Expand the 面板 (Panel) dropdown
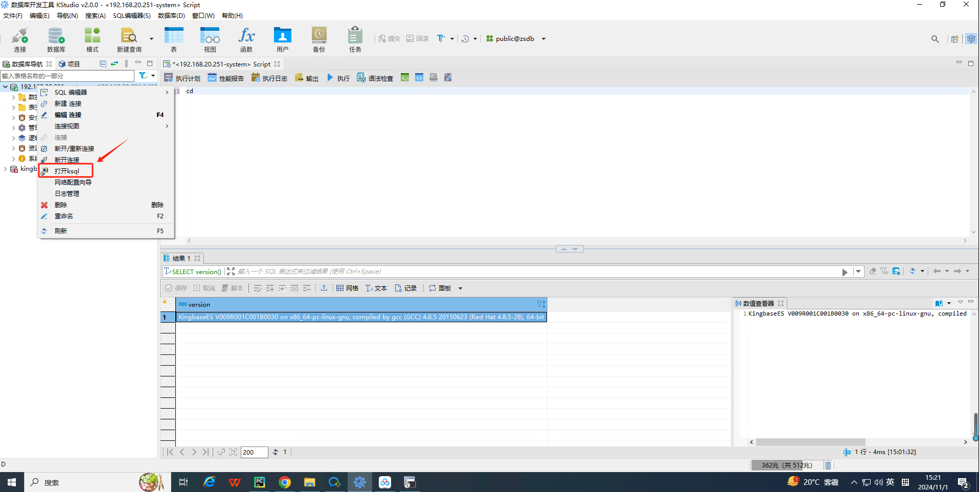 click(x=460, y=288)
